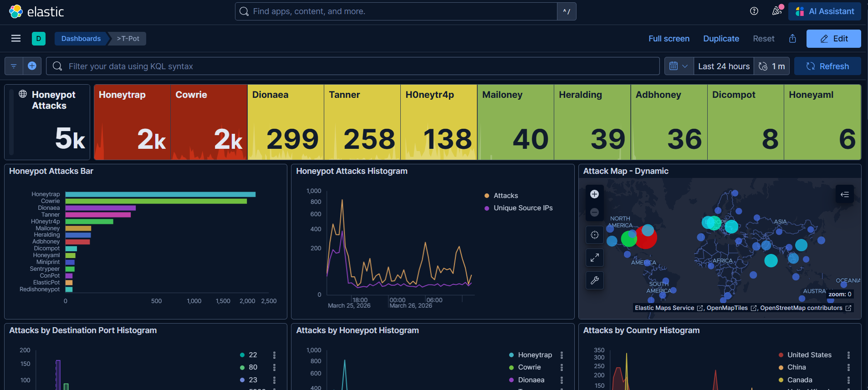Focus the global search field
The height and width of the screenshot is (390, 868).
(x=396, y=11)
